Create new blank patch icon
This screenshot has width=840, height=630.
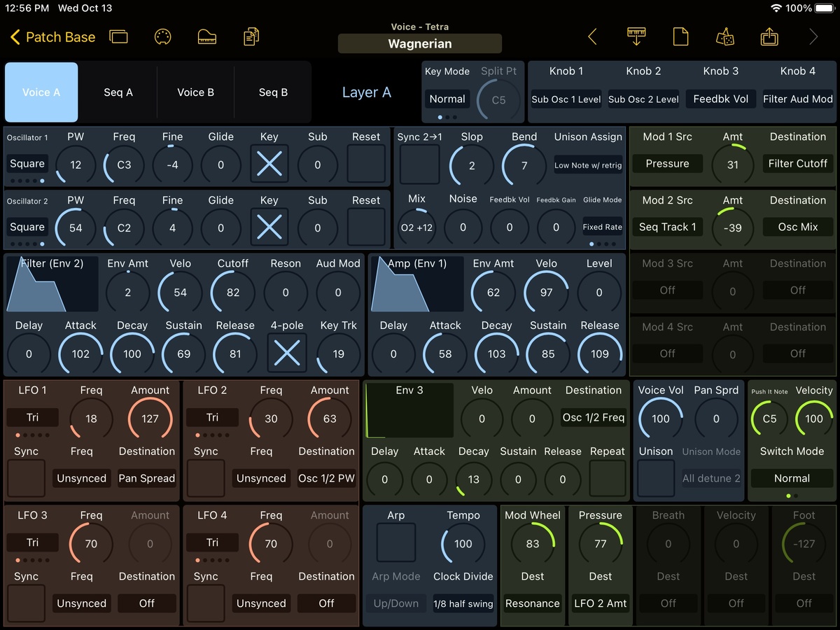(680, 37)
